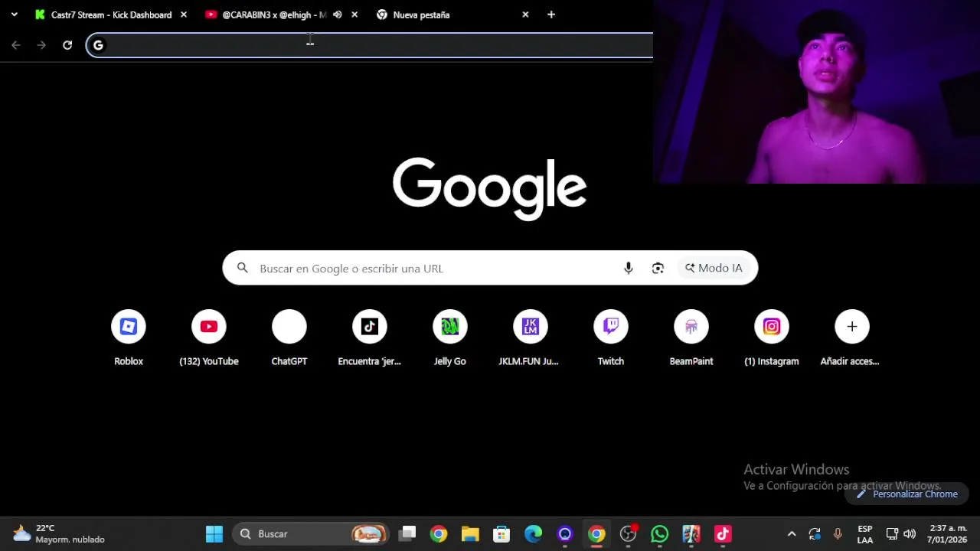Click the Google logo

[x=490, y=188]
